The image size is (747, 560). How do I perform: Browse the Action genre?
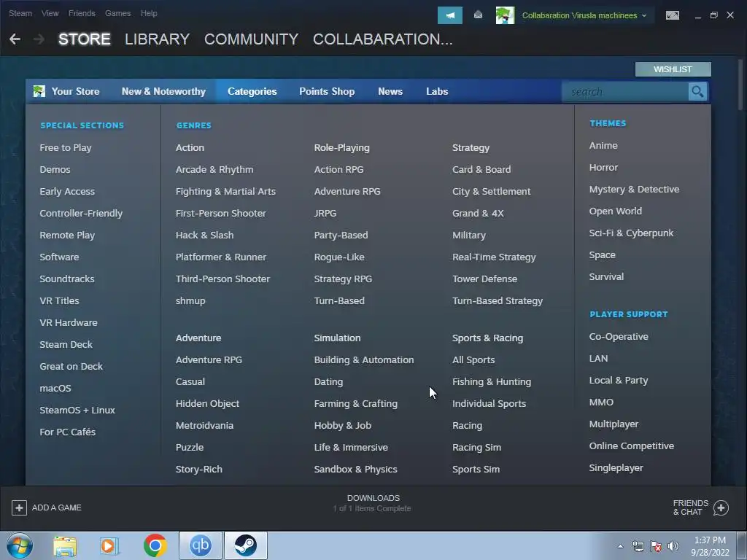[x=190, y=147]
